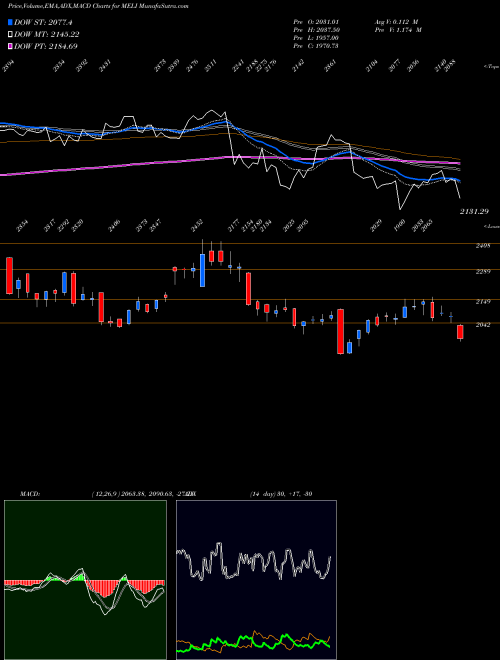500x660 pixels.
Task: Click the 2289 level label
Action: 483,272
